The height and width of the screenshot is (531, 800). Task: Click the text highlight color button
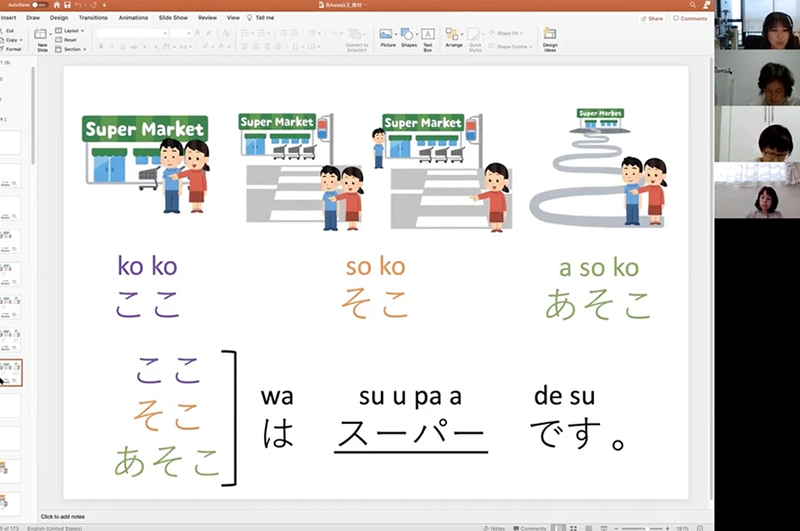[x=206, y=46]
